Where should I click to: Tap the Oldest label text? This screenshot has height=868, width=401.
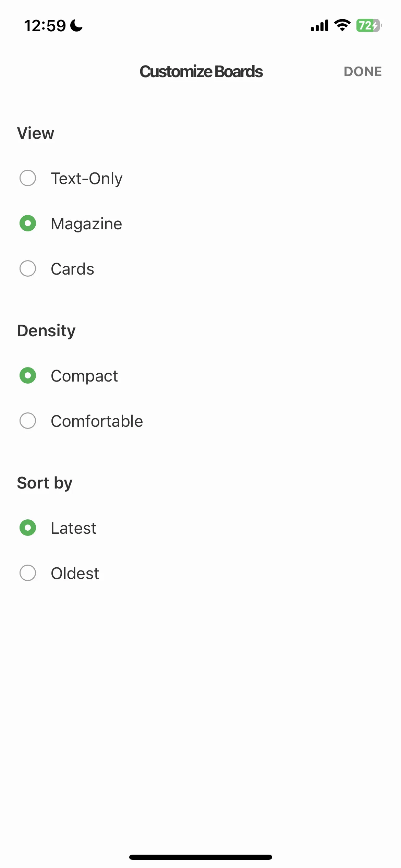pyautogui.click(x=75, y=574)
